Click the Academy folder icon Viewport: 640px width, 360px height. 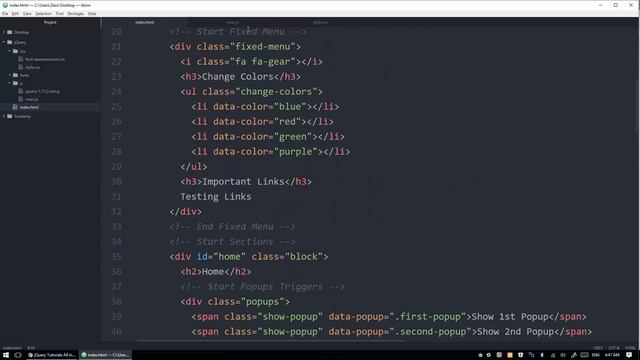10,116
